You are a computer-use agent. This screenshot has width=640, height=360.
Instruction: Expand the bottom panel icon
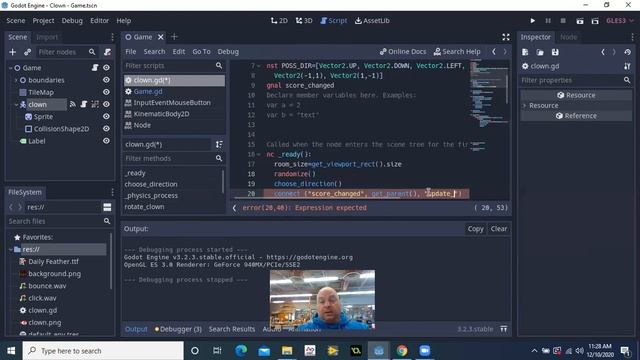click(504, 329)
